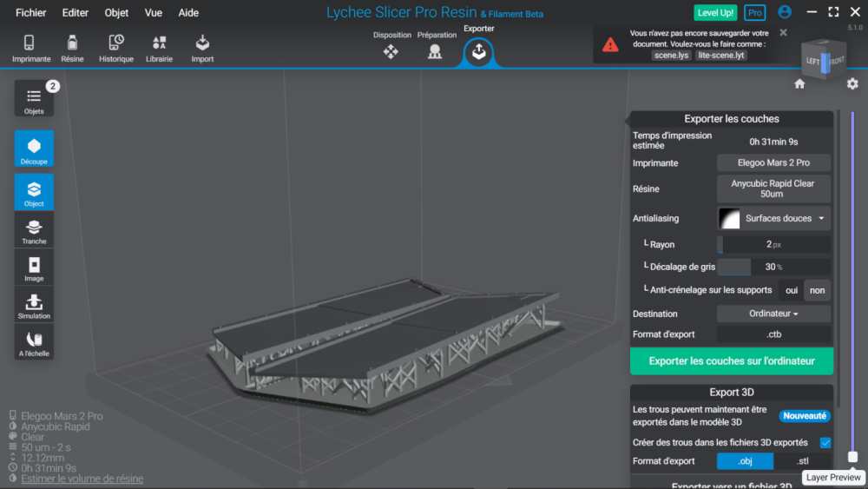Click the Pro badge button
Screen dimensions: 868x489
pos(754,13)
